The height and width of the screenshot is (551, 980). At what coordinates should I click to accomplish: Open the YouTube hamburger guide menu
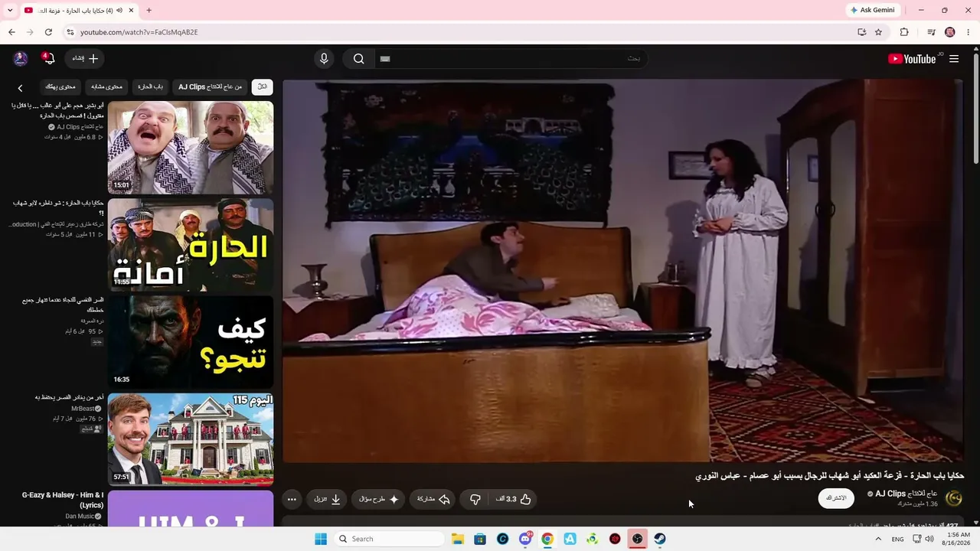click(x=954, y=59)
